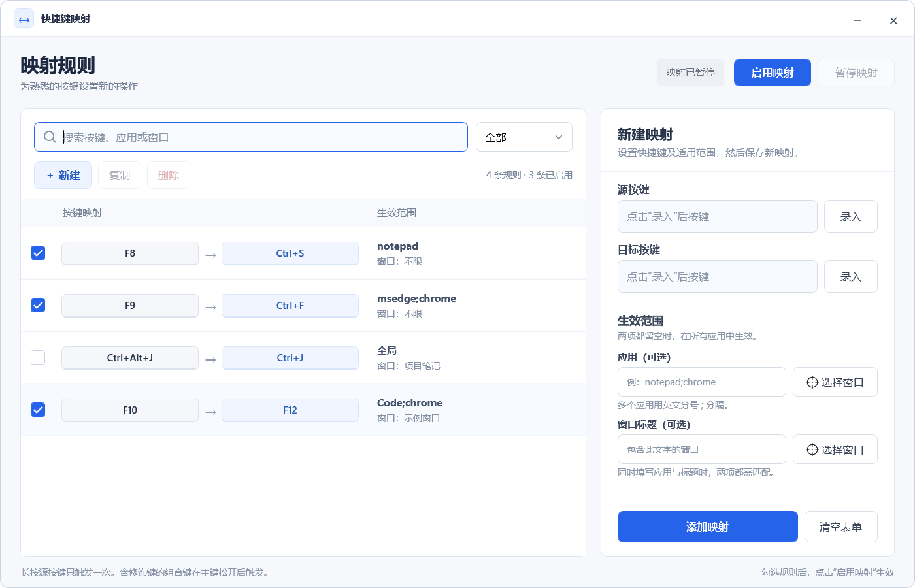This screenshot has width=915, height=588.
Task: Click the F10 source key chip
Action: pos(130,410)
